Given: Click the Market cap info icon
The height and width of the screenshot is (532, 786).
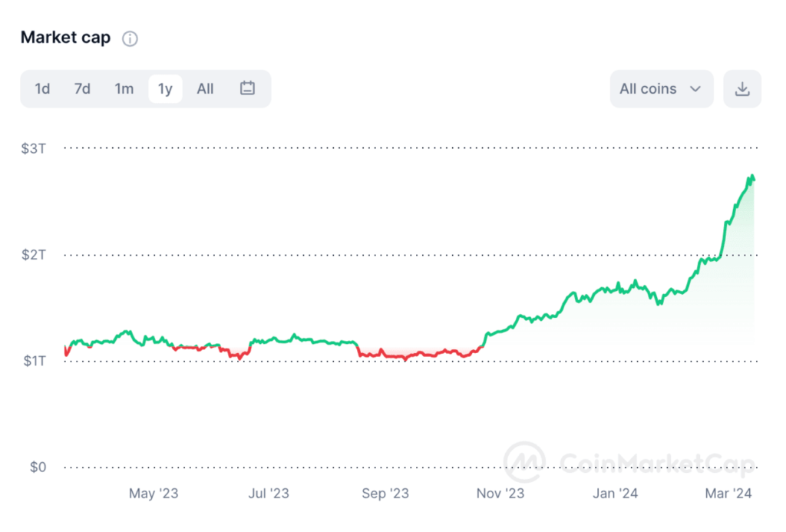Looking at the screenshot, I should [130, 38].
